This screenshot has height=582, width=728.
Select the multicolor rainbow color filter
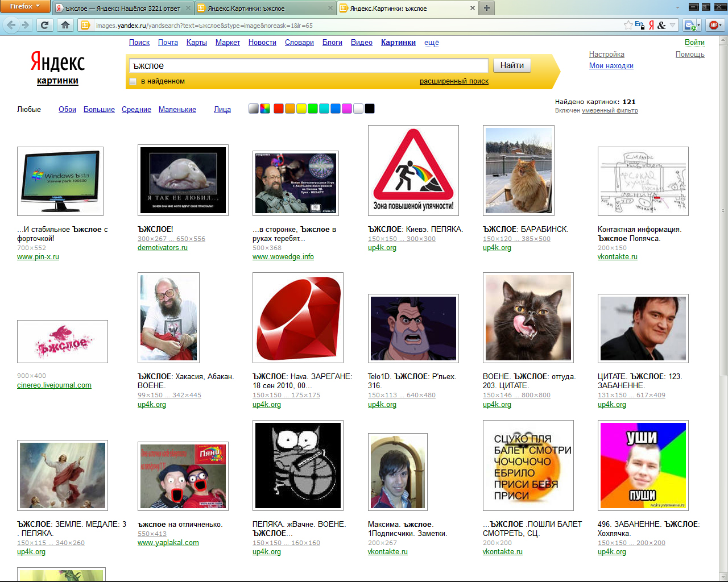click(x=265, y=109)
